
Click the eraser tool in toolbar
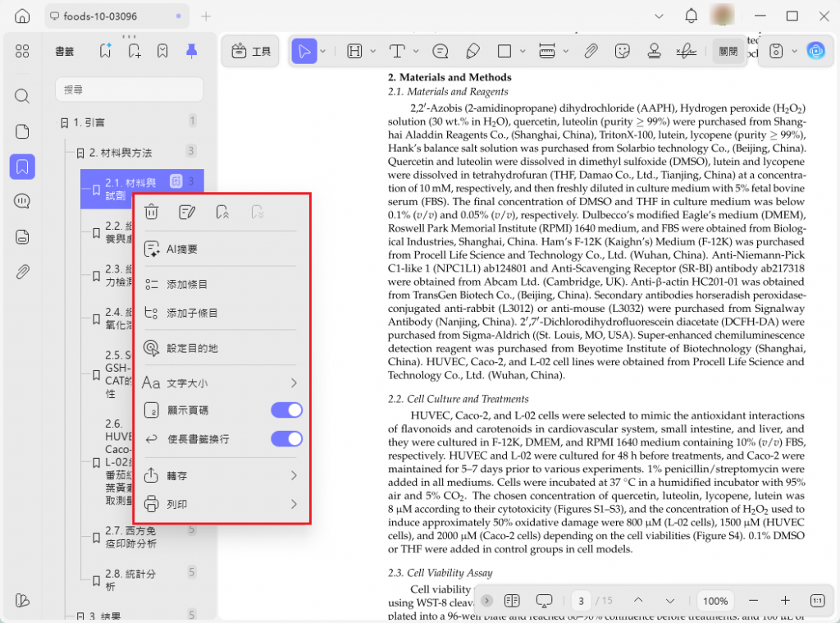472,51
